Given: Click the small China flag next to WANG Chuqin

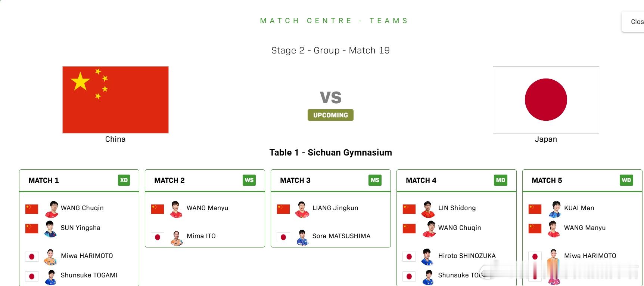Looking at the screenshot, I should point(32,209).
